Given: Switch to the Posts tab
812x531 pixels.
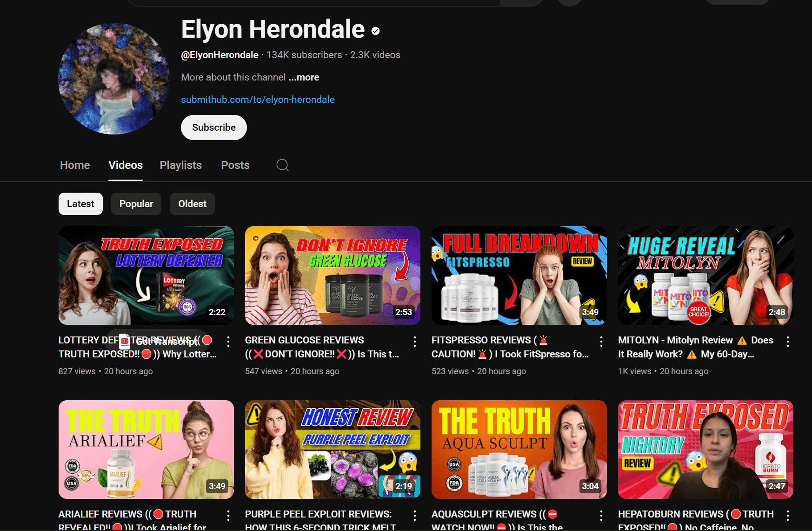Looking at the screenshot, I should (235, 165).
